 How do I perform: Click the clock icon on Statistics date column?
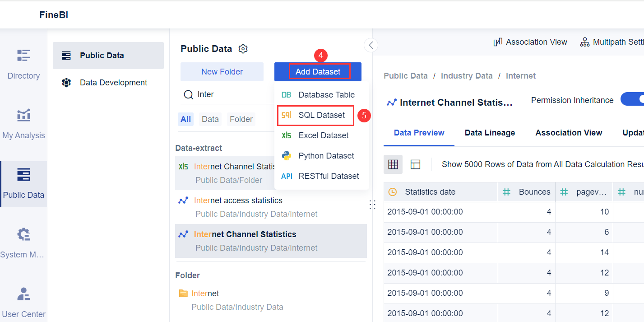click(x=393, y=192)
